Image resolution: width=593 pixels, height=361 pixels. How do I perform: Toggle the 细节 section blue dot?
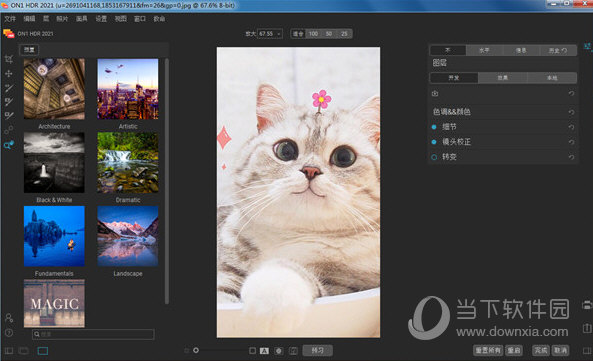434,127
